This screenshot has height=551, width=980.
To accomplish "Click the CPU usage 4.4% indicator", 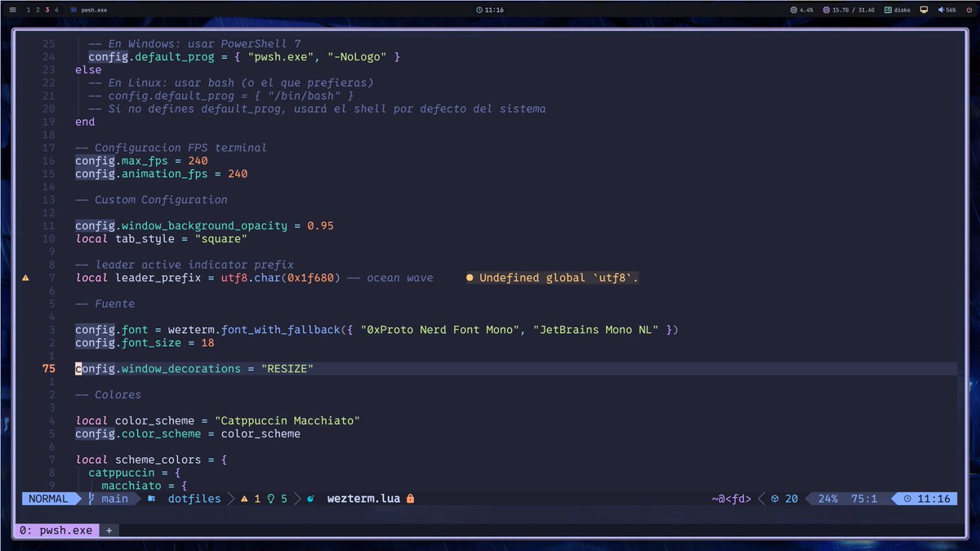I will click(802, 10).
